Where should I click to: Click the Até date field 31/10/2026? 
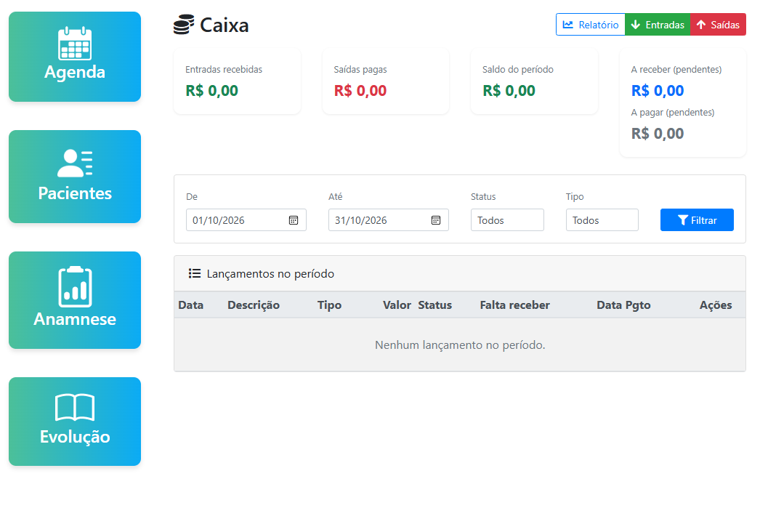tap(389, 220)
